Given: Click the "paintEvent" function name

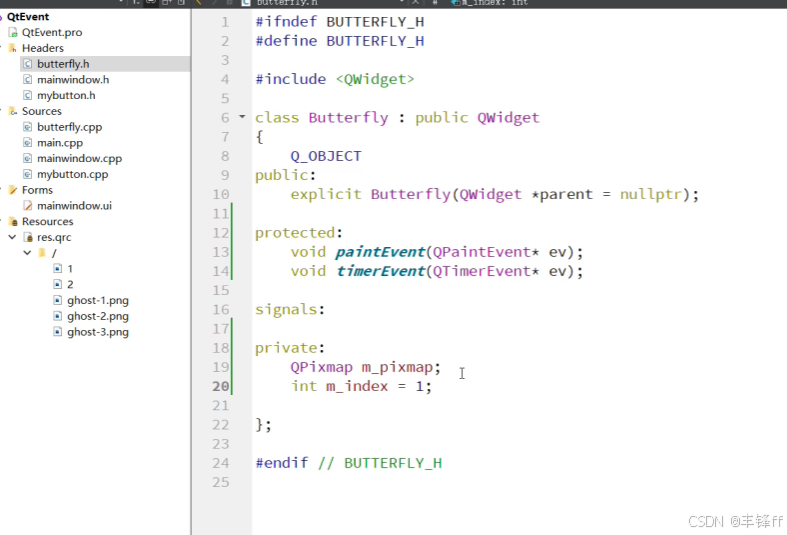Looking at the screenshot, I should click(x=380, y=252).
